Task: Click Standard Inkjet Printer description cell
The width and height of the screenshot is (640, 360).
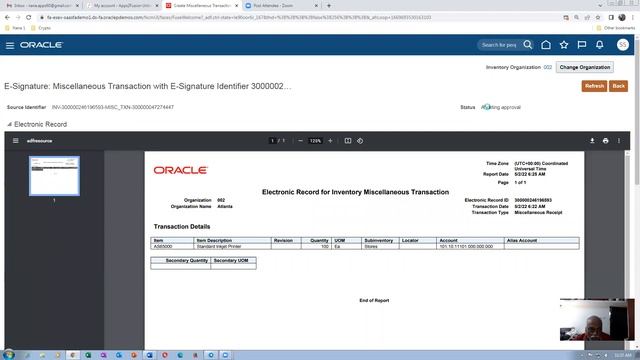Action: [x=232, y=247]
